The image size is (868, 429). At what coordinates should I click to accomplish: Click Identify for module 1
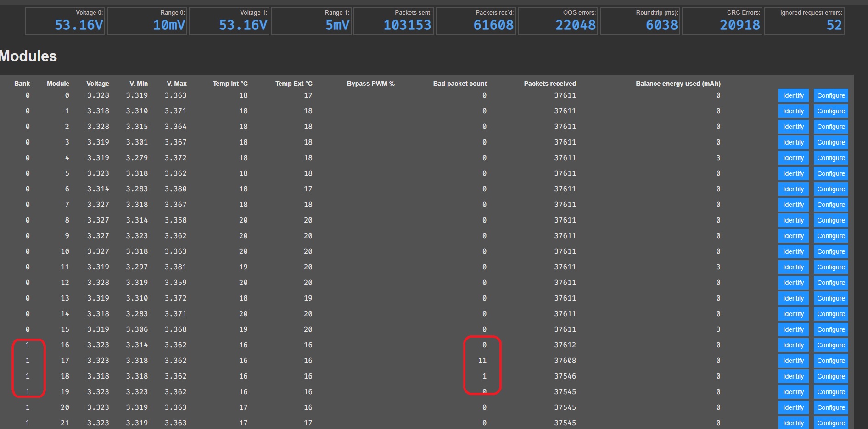[x=793, y=111]
